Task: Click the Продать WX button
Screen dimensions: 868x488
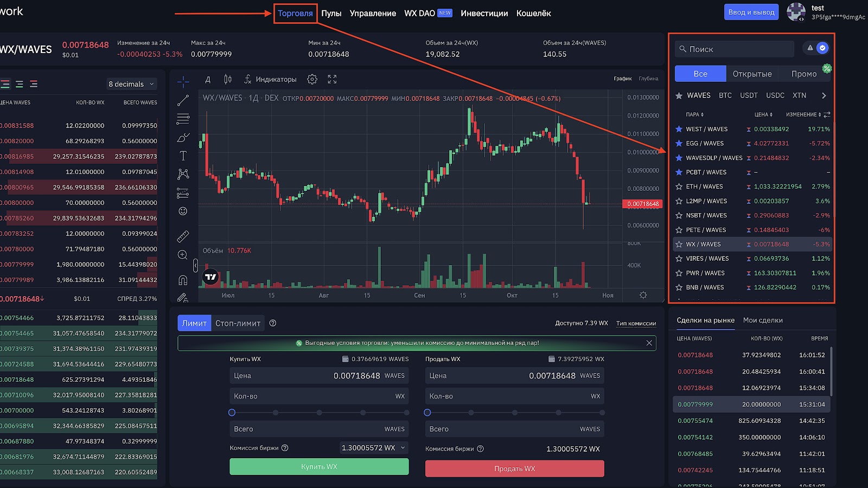Action: point(514,468)
